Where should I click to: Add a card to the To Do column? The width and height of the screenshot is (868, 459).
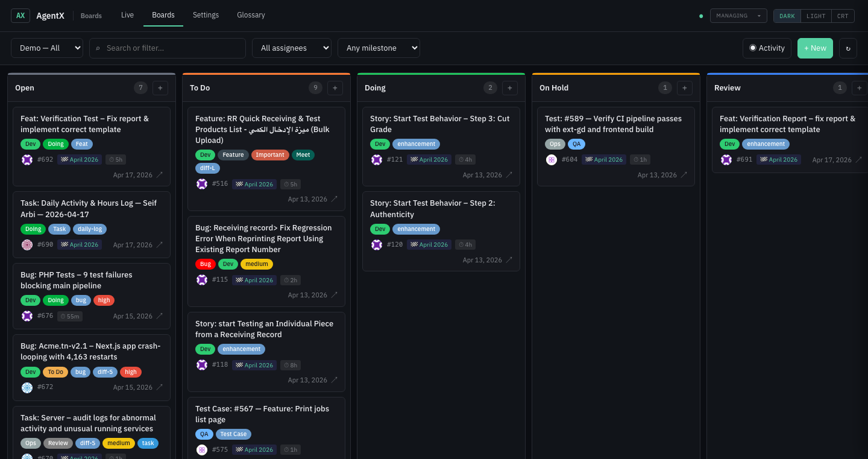[335, 88]
